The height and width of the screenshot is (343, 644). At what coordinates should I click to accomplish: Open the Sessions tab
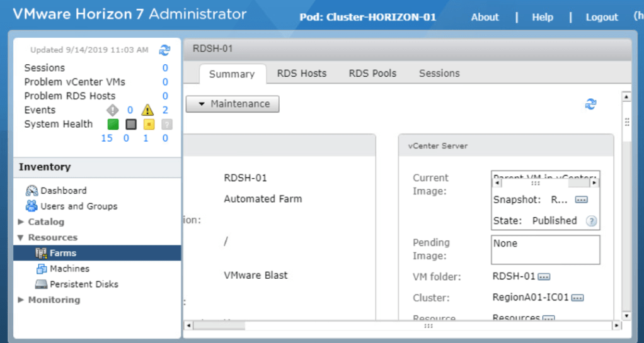pyautogui.click(x=439, y=74)
